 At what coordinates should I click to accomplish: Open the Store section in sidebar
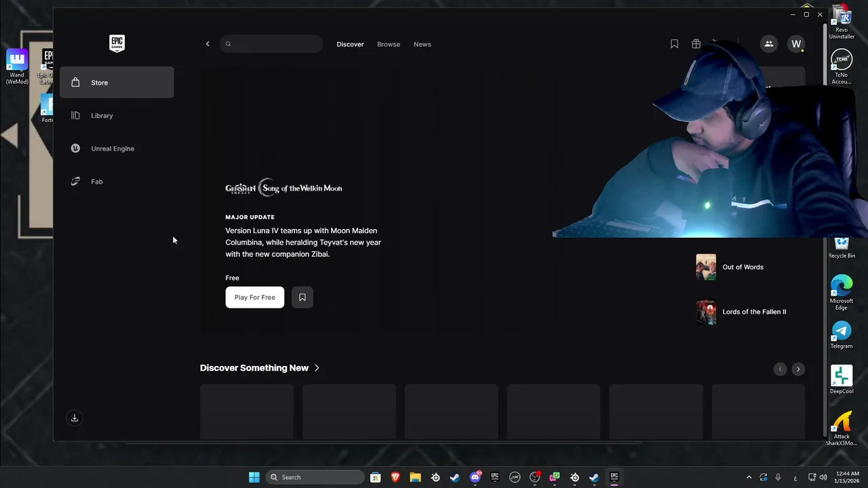[x=117, y=82]
